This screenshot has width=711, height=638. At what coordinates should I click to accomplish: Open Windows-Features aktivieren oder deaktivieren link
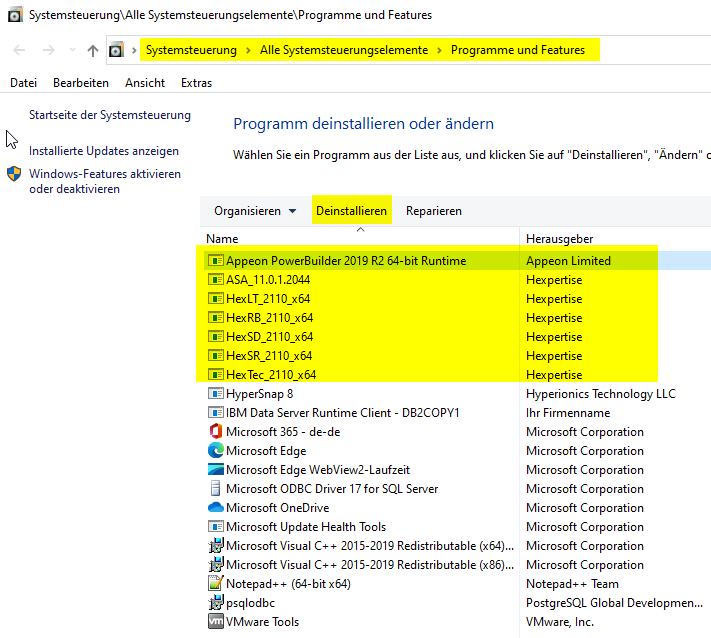point(105,181)
